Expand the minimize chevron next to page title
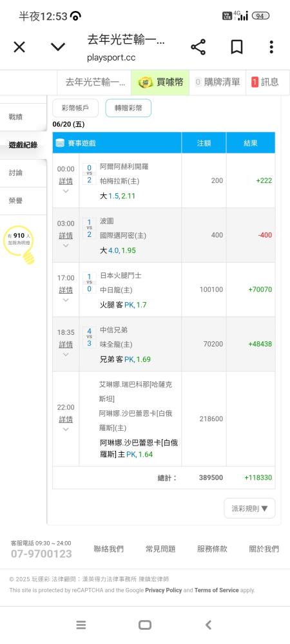Image resolution: width=290 pixels, height=644 pixels. point(58,47)
